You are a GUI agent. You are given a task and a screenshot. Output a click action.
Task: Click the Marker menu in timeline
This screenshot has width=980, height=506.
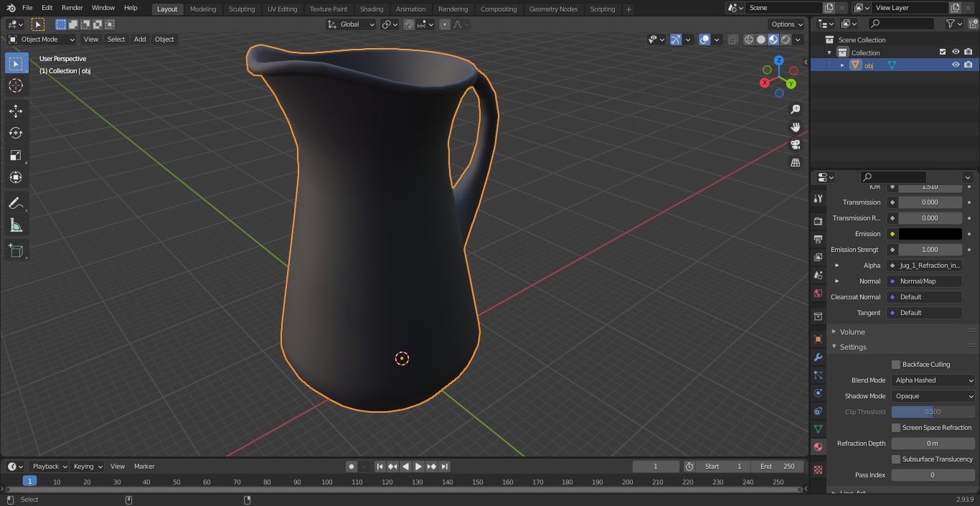point(144,467)
